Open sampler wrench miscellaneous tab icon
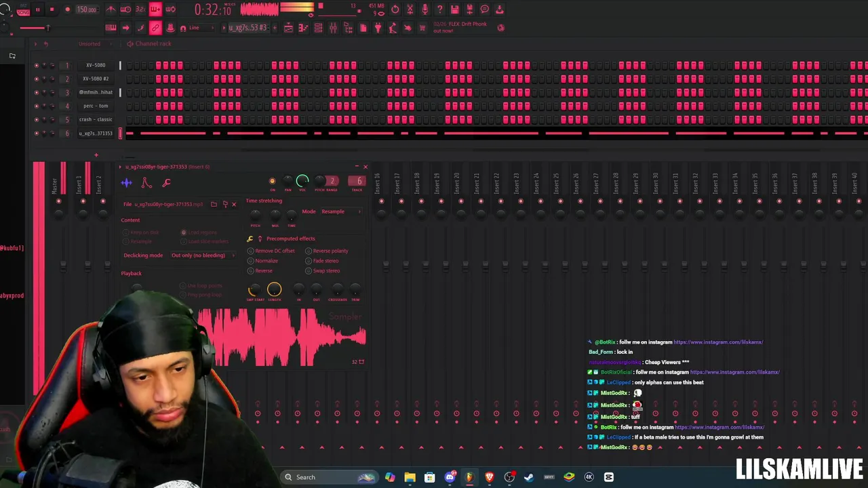 tap(166, 183)
